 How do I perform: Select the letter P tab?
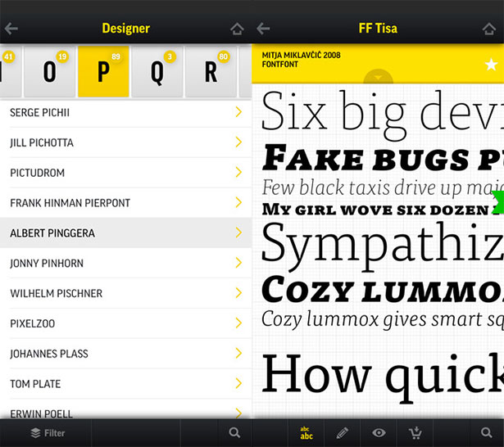pos(103,71)
